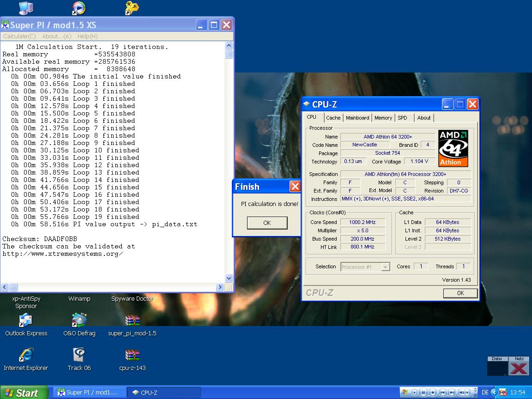This screenshot has height=399, width=532.
Task: Expand hidden system tray icons
Action: pos(494,393)
